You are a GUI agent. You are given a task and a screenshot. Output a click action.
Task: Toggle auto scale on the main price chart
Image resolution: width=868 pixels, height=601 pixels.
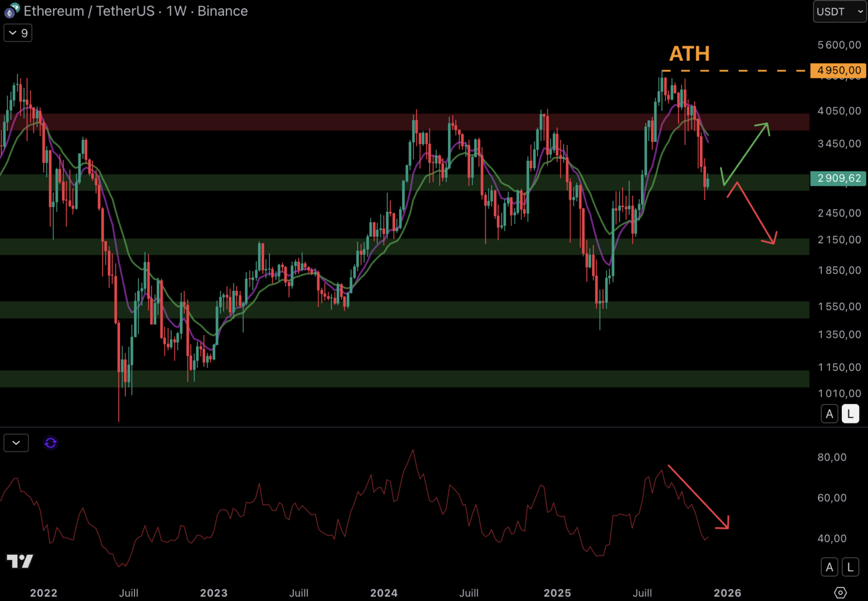pos(829,414)
